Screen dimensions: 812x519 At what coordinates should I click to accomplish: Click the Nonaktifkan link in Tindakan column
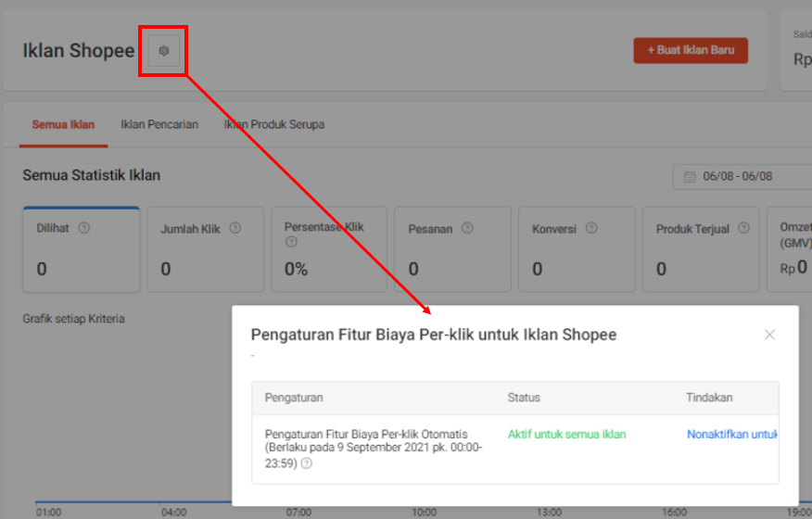point(731,434)
